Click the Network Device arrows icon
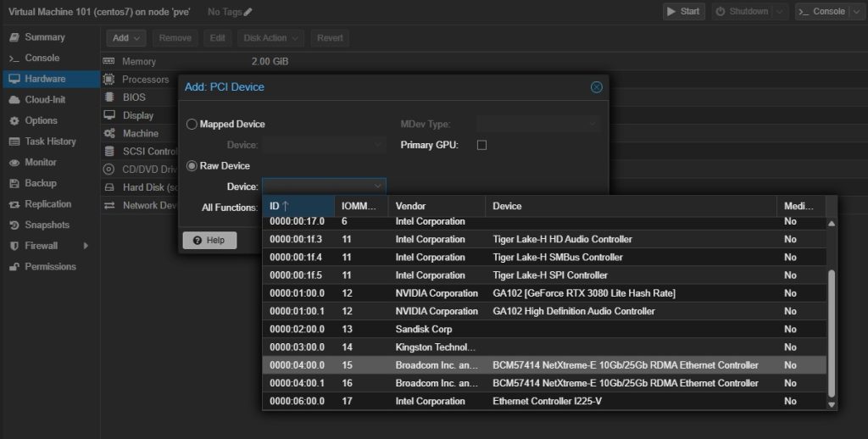The width and height of the screenshot is (868, 439). [x=109, y=205]
